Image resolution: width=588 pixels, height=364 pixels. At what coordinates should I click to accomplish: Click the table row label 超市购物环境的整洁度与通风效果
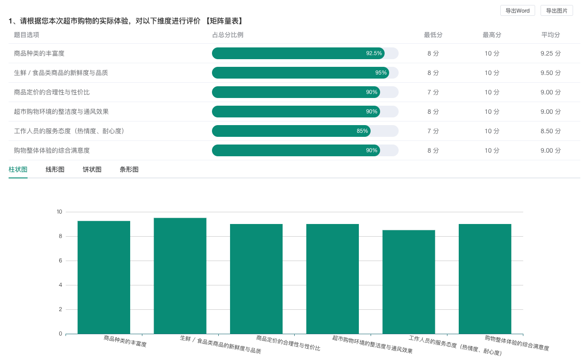point(61,112)
